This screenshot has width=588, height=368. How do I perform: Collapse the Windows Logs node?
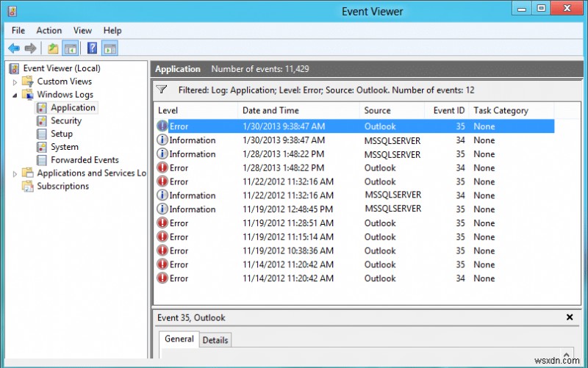15,95
